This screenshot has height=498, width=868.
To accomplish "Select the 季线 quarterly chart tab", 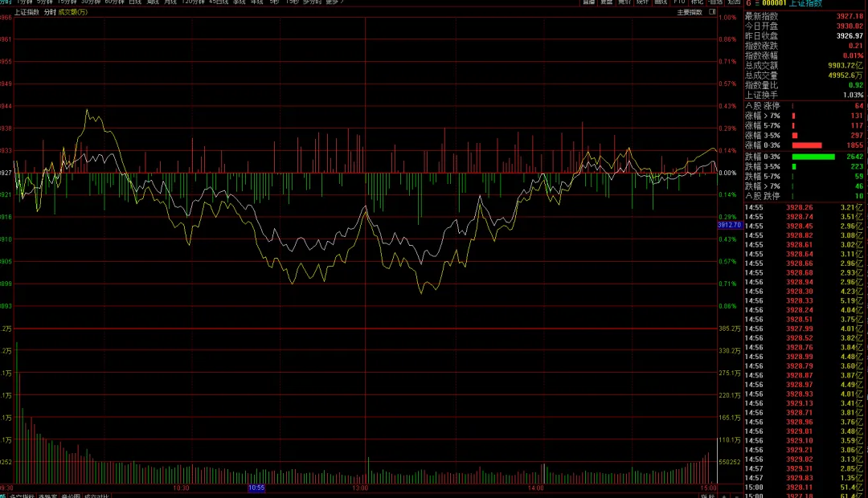I will pyautogui.click(x=240, y=2).
